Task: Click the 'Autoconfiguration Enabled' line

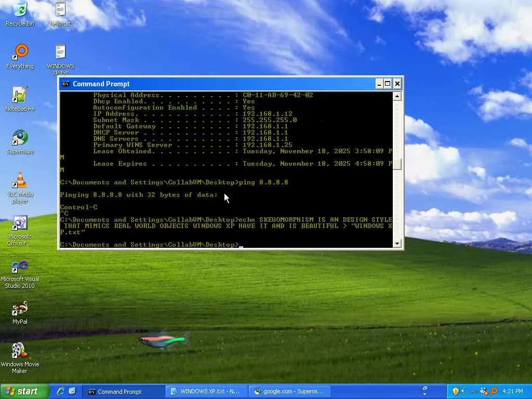Action: point(174,108)
